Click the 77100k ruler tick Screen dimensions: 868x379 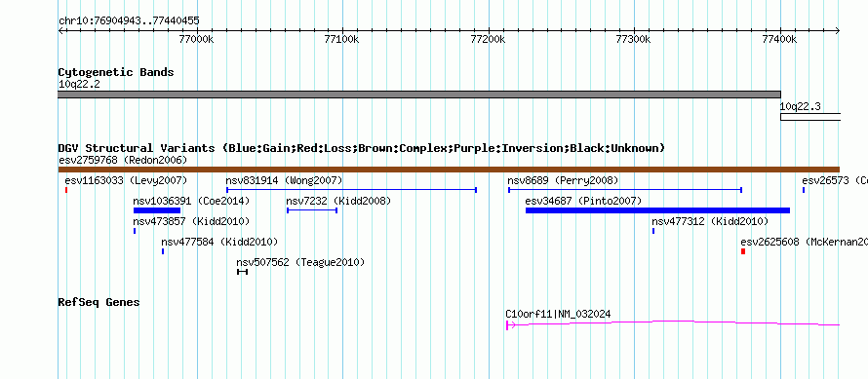tap(342, 39)
